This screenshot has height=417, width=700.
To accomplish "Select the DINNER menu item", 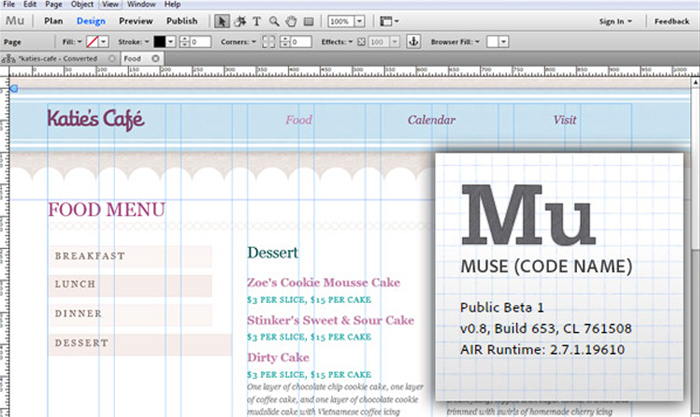I will point(130,314).
